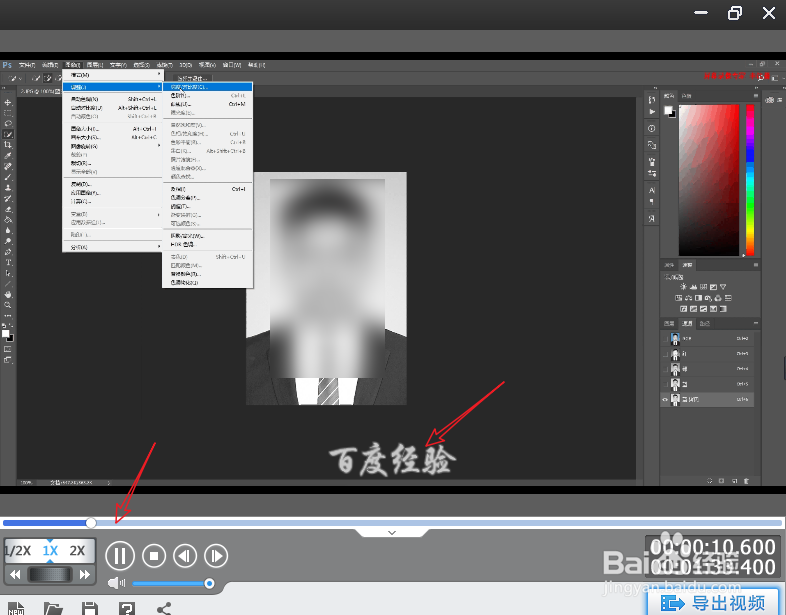The height and width of the screenshot is (615, 786).
Task: Select the Blur tool
Action: pyautogui.click(x=8, y=231)
